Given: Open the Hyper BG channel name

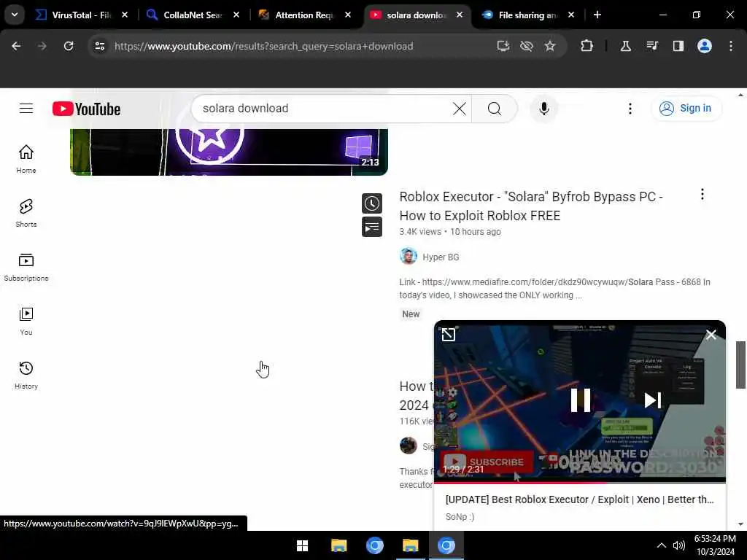Looking at the screenshot, I should (x=441, y=257).
